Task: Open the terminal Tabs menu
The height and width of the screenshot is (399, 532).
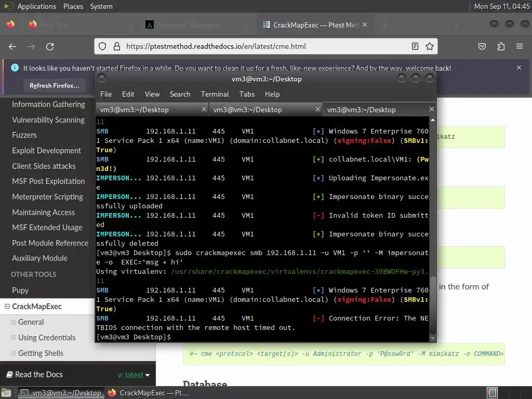Action: coord(247,94)
